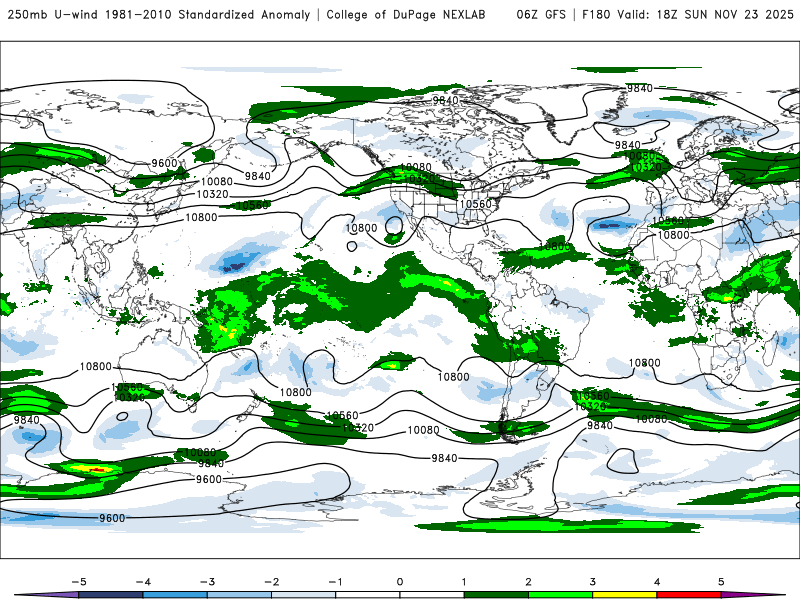The height and width of the screenshot is (600, 800).
Task: Click the '2' colorbar tick label
Action: pos(529,582)
